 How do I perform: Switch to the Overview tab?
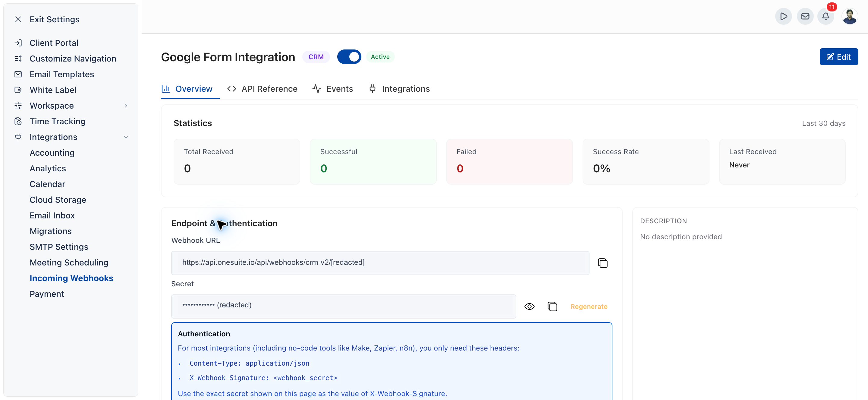[190, 89]
